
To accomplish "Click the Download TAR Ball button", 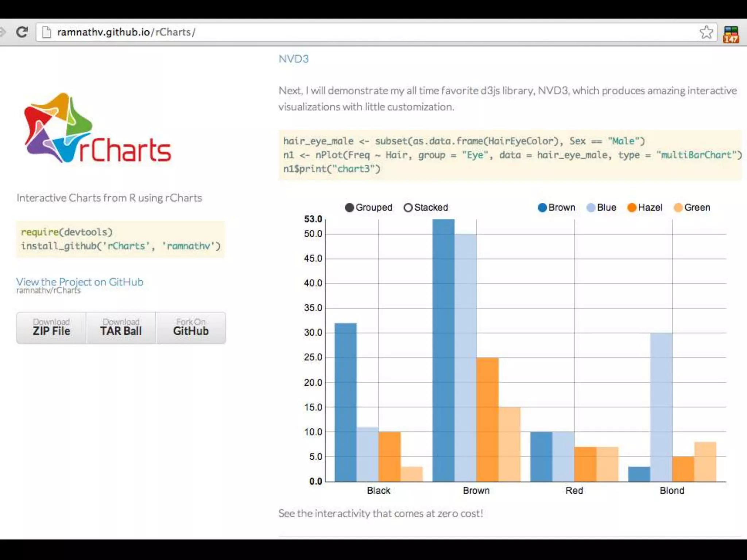I will coord(121,327).
